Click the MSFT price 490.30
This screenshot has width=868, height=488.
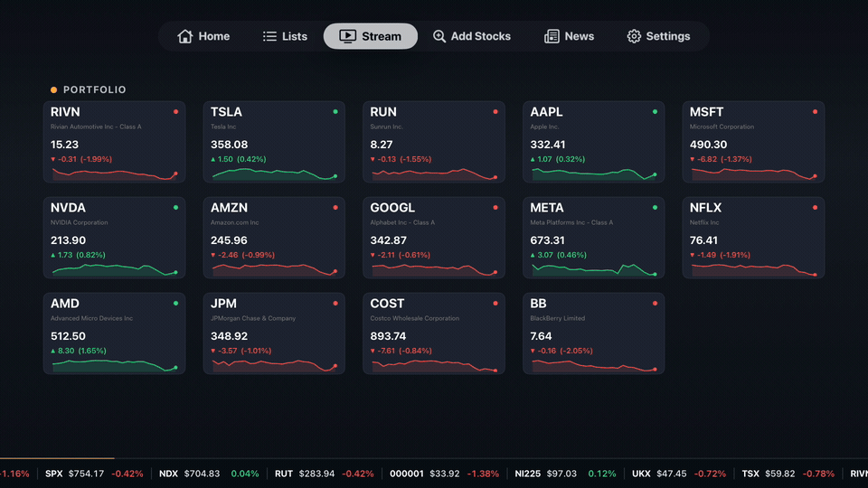pos(708,145)
